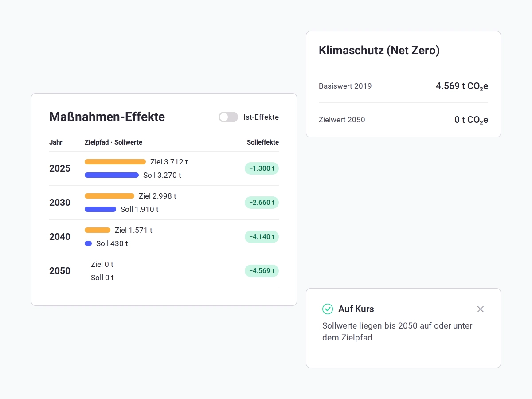Dismiss the Auf Kurs notification
The height and width of the screenshot is (399, 532).
(481, 309)
